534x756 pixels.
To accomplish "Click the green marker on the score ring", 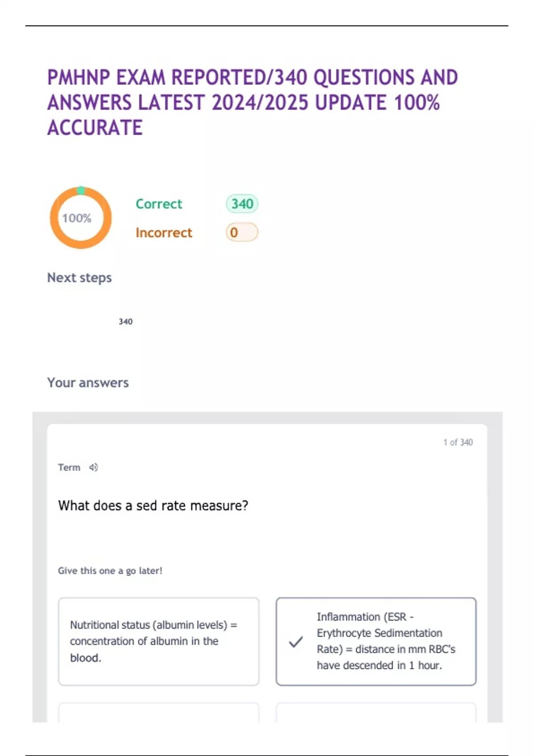I will pos(81,190).
